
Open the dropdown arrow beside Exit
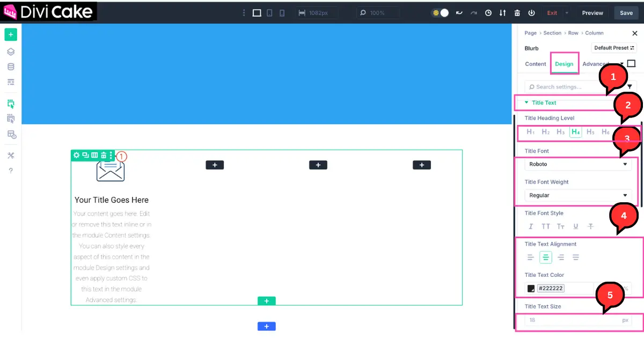coord(567,13)
